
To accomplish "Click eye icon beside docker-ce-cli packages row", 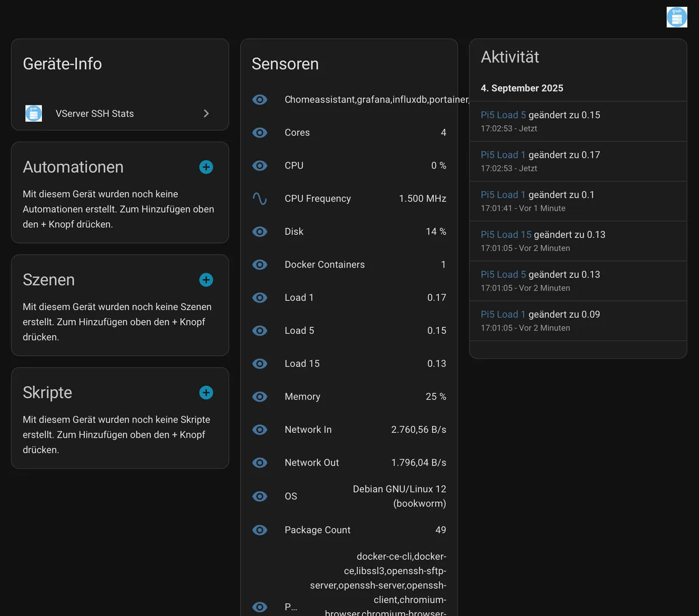I will (260, 607).
